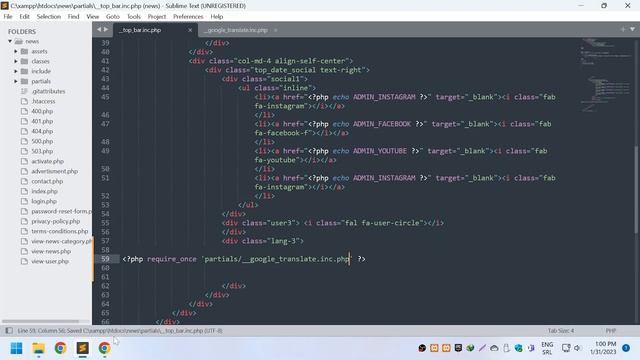
Task: Change PHP syntax in status bar
Action: [x=611, y=331]
